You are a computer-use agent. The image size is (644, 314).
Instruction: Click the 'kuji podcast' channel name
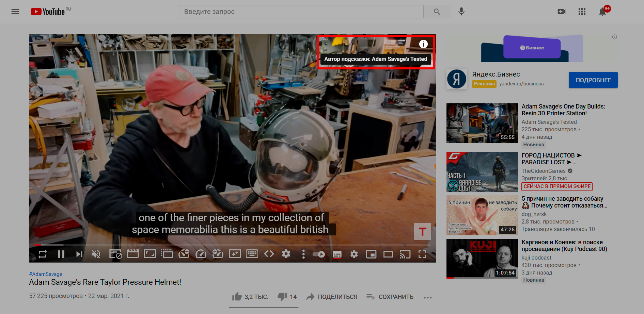536,258
